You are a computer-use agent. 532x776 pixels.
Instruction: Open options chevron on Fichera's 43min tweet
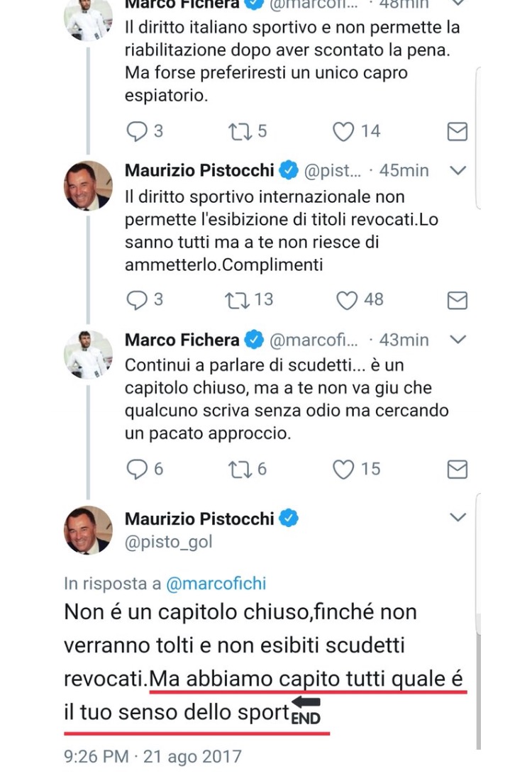pyautogui.click(x=458, y=339)
